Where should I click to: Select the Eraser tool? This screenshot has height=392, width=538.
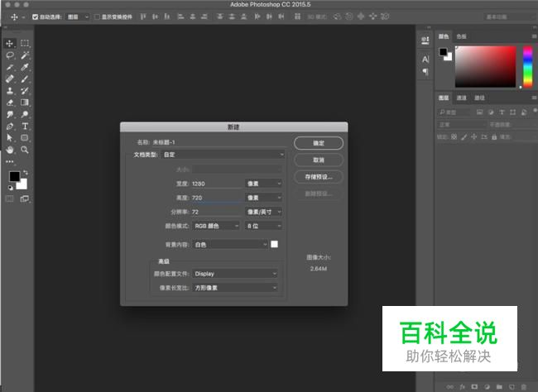10,103
